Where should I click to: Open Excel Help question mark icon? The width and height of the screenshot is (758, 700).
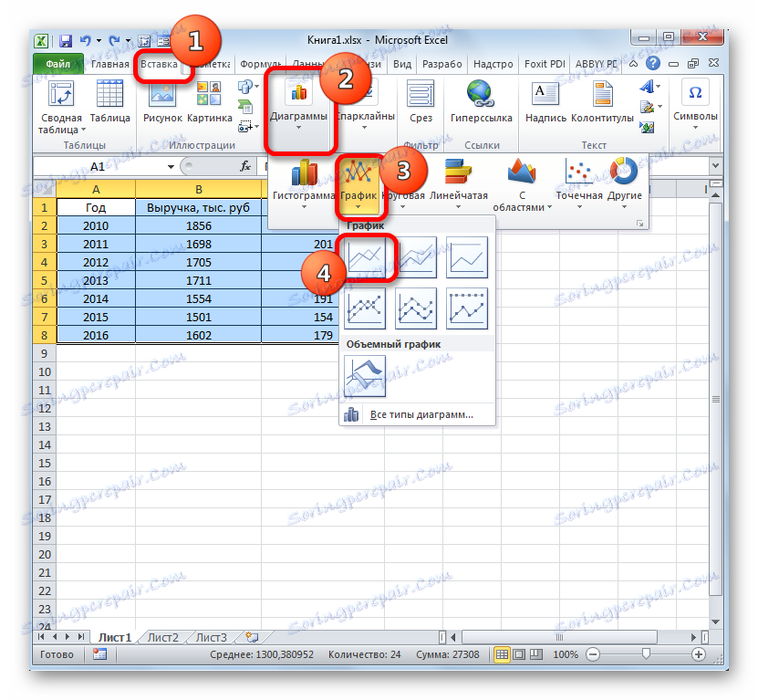coord(652,63)
